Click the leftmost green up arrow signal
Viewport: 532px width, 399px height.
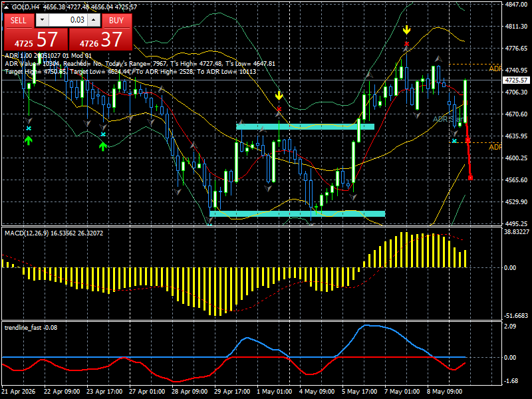(x=29, y=140)
